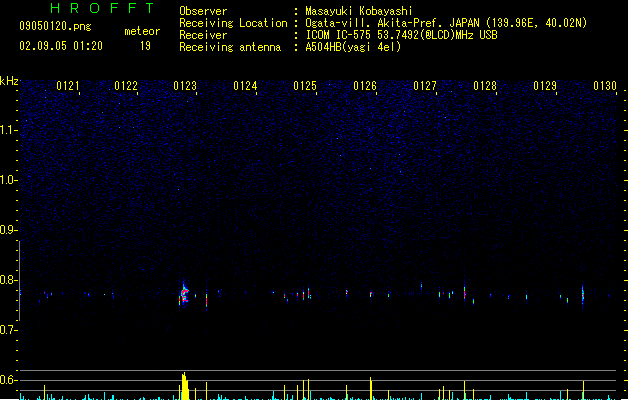Click the kHz axis unit label
The image size is (629, 400).
[x=9, y=81]
